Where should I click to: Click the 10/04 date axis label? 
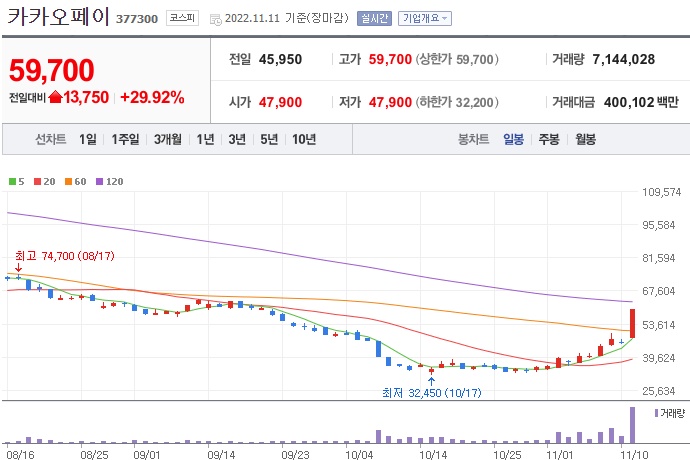[359, 454]
